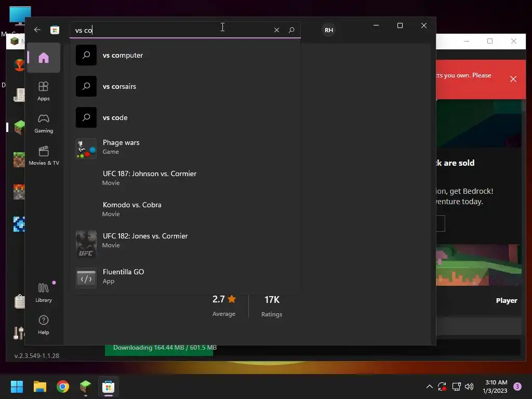Click Microsoft Store taskbar icon
The height and width of the screenshot is (399, 532).
point(108,387)
